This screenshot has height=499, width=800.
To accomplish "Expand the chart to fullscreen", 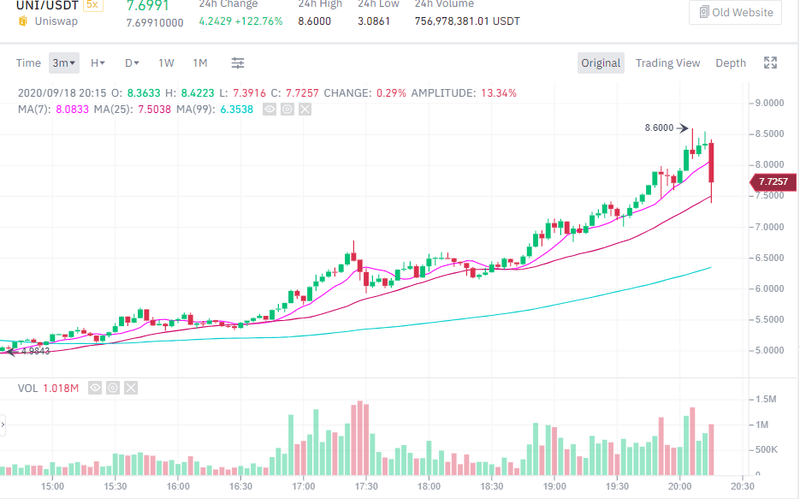I will [770, 63].
